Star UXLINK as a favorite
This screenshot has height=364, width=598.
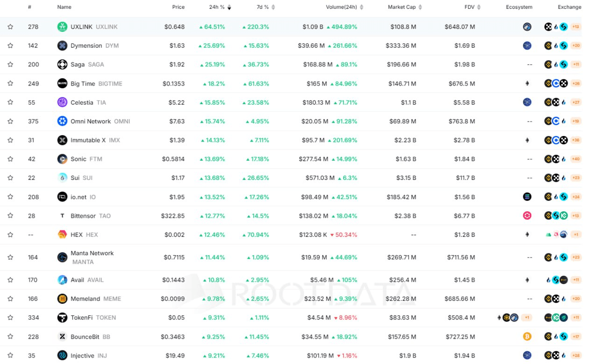(x=10, y=27)
